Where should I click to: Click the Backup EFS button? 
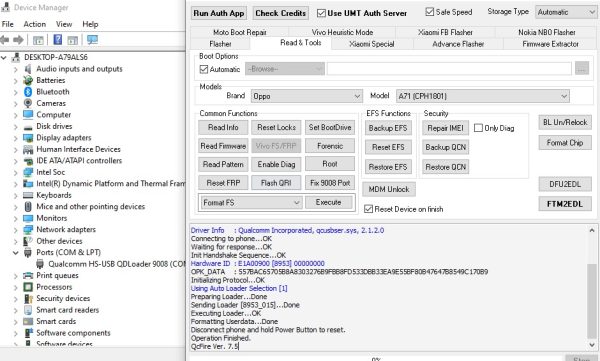pyautogui.click(x=388, y=128)
